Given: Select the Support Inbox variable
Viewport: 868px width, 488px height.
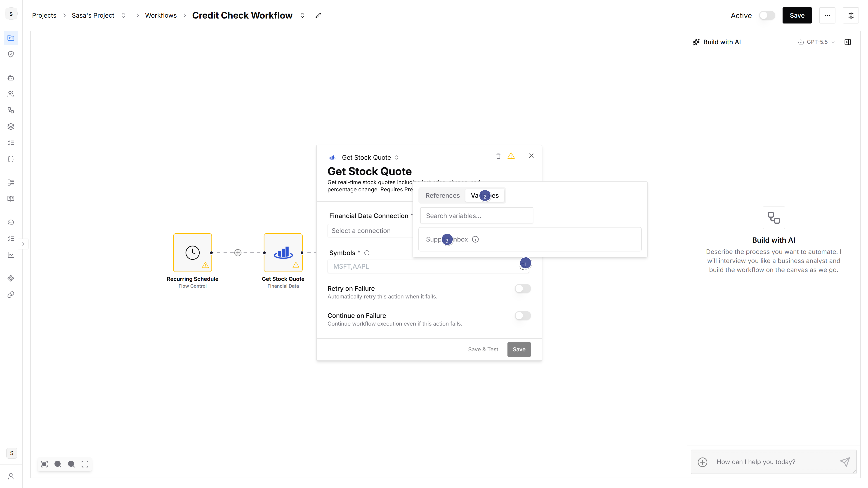Looking at the screenshot, I should point(530,239).
